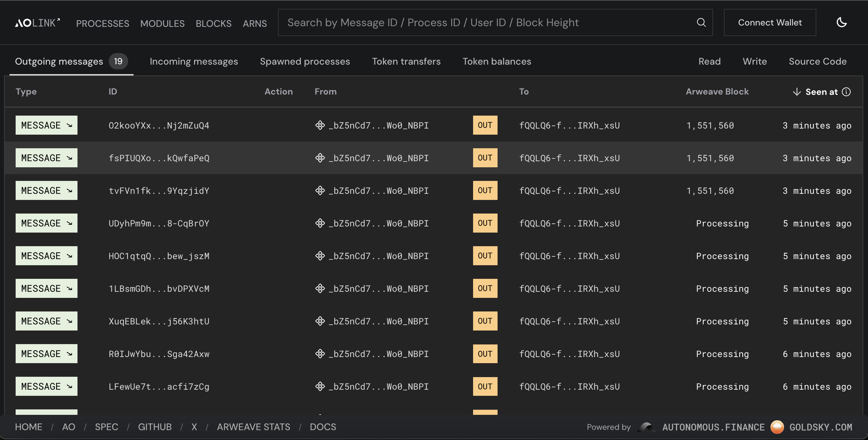Click OUT badge in UDyhPm9m row
Viewport: 868px width, 440px height.
[x=485, y=223]
